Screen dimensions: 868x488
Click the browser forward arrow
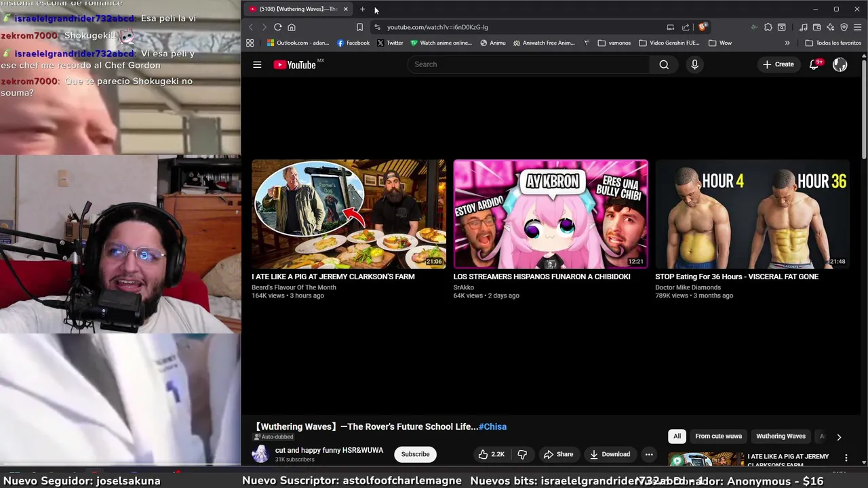pyautogui.click(x=264, y=27)
